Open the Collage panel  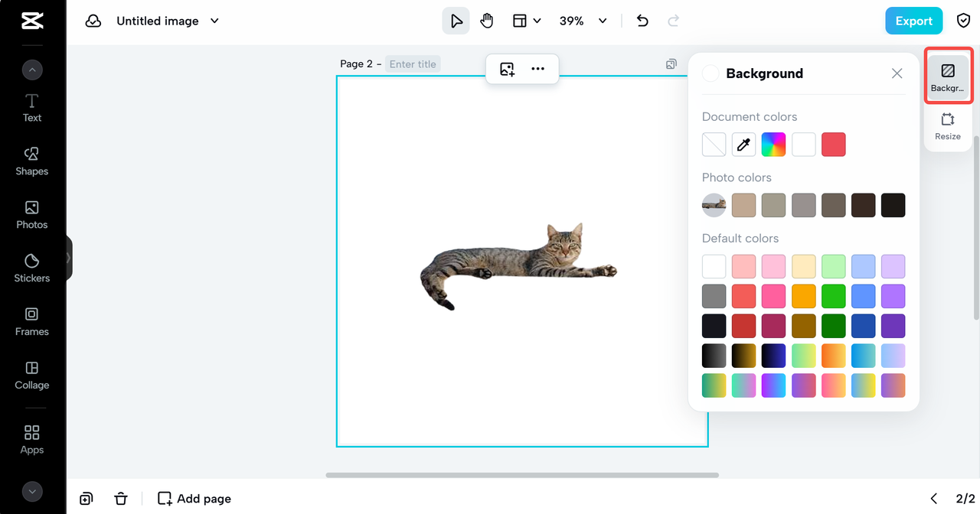32,376
